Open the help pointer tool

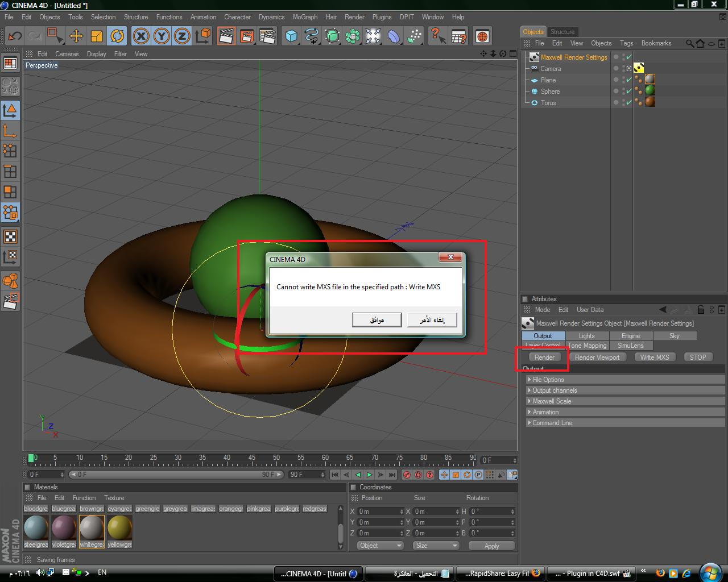coord(438,36)
